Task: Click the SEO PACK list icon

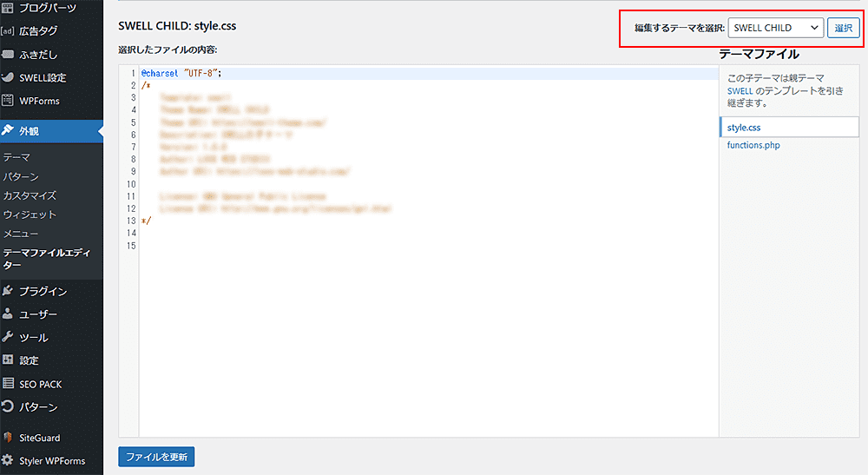Action: (x=8, y=384)
